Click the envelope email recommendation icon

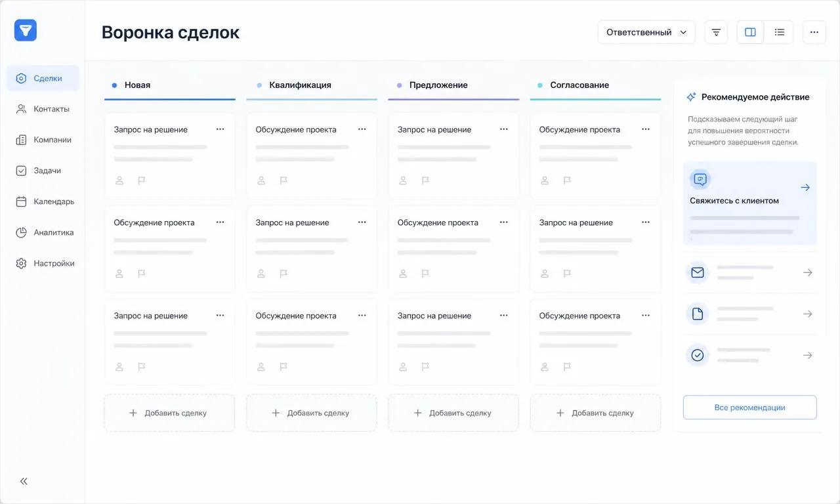tap(698, 272)
